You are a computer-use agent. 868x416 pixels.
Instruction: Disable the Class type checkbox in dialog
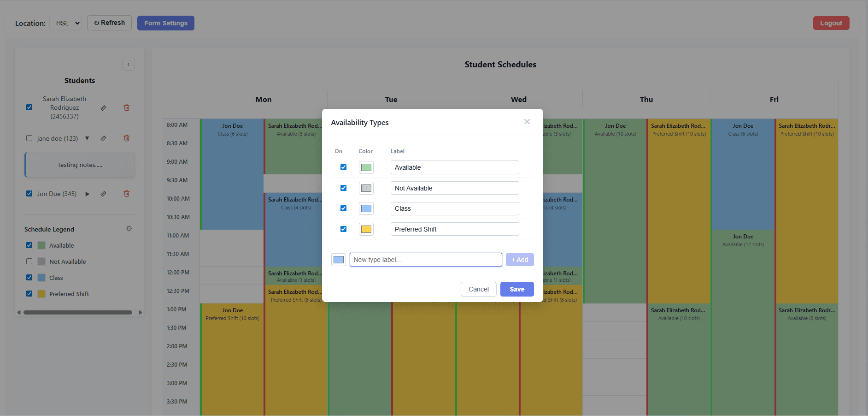(x=343, y=208)
